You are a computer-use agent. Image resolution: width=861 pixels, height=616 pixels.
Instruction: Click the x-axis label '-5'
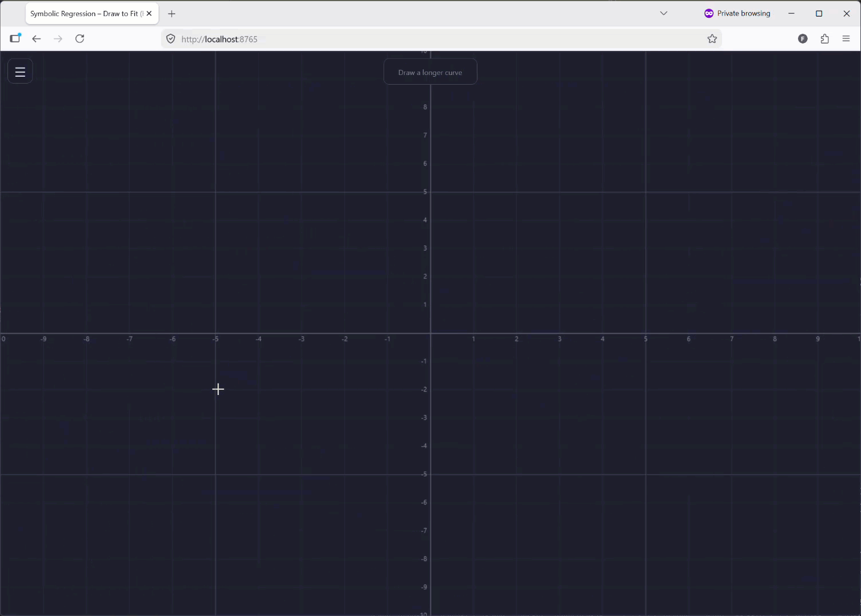click(x=215, y=339)
